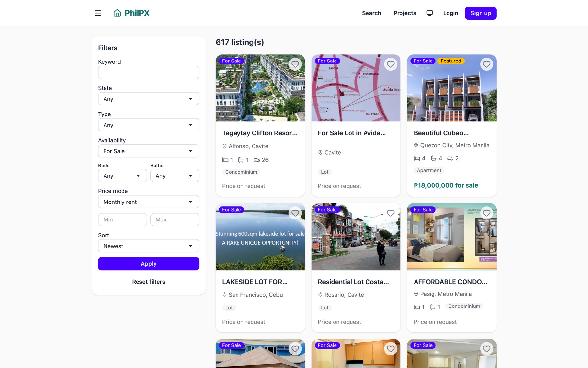The width and height of the screenshot is (588, 368).
Task: Click the Residential Lot Costa... title
Action: click(x=353, y=282)
